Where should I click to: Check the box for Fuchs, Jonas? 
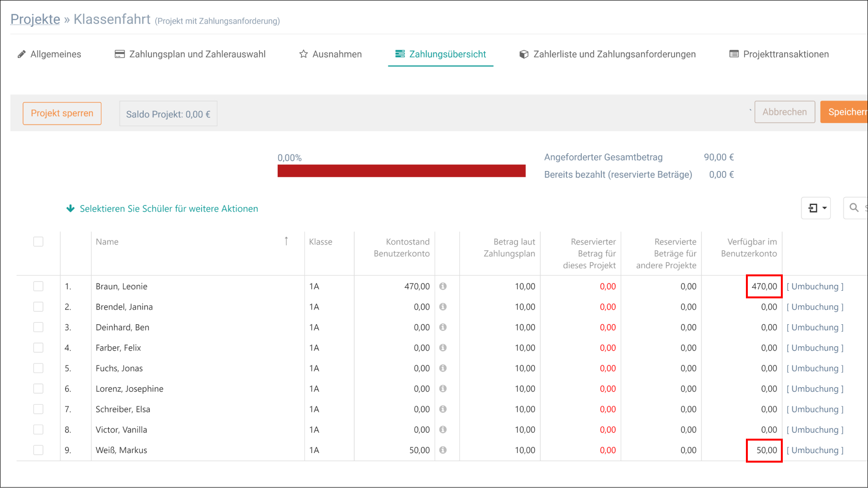coord(38,368)
